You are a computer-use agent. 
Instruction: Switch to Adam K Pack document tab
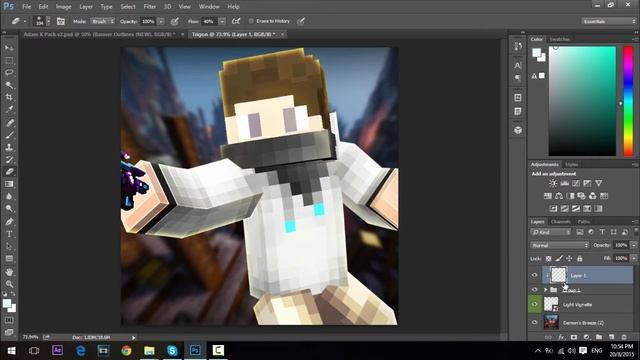coord(99,34)
